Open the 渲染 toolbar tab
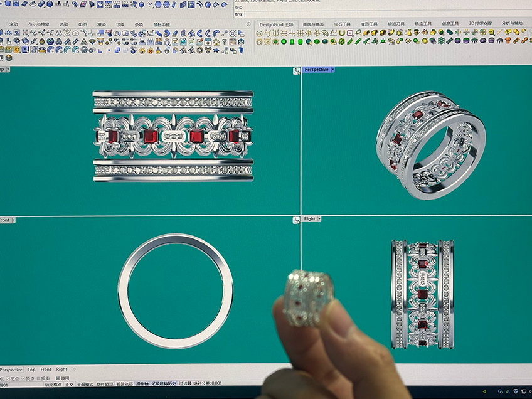 click(x=102, y=24)
